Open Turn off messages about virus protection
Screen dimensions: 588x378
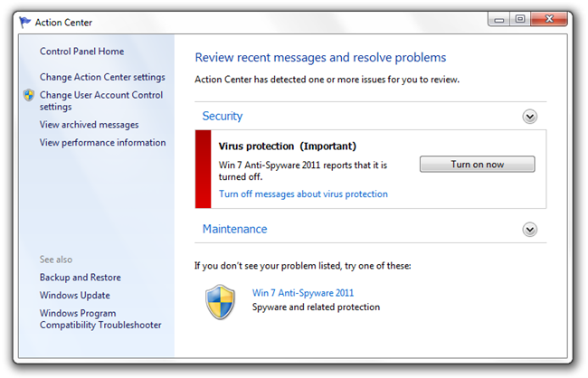[x=303, y=194]
